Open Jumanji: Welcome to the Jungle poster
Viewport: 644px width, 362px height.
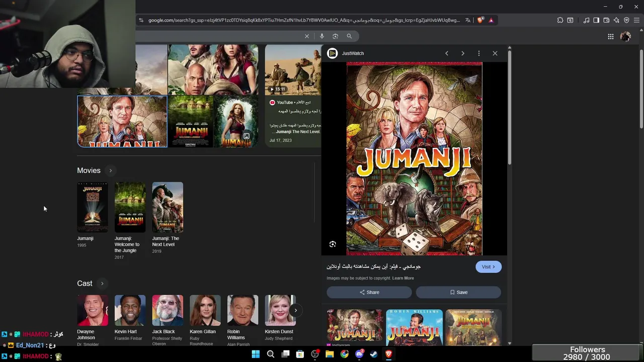coord(130,207)
